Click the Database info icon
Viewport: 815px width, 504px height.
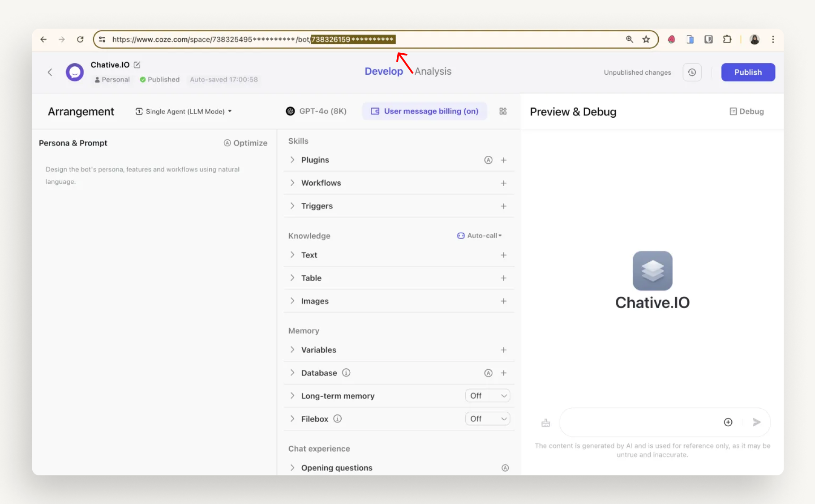tap(346, 372)
